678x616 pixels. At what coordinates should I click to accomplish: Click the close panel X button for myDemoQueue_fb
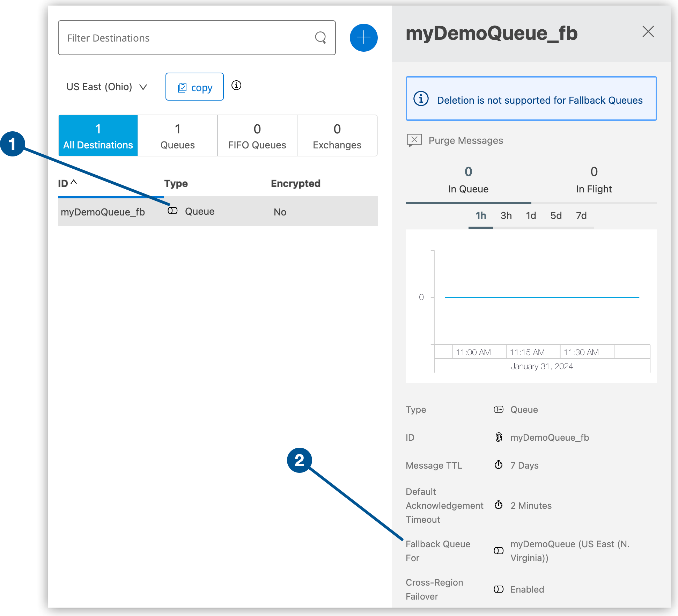point(648,32)
